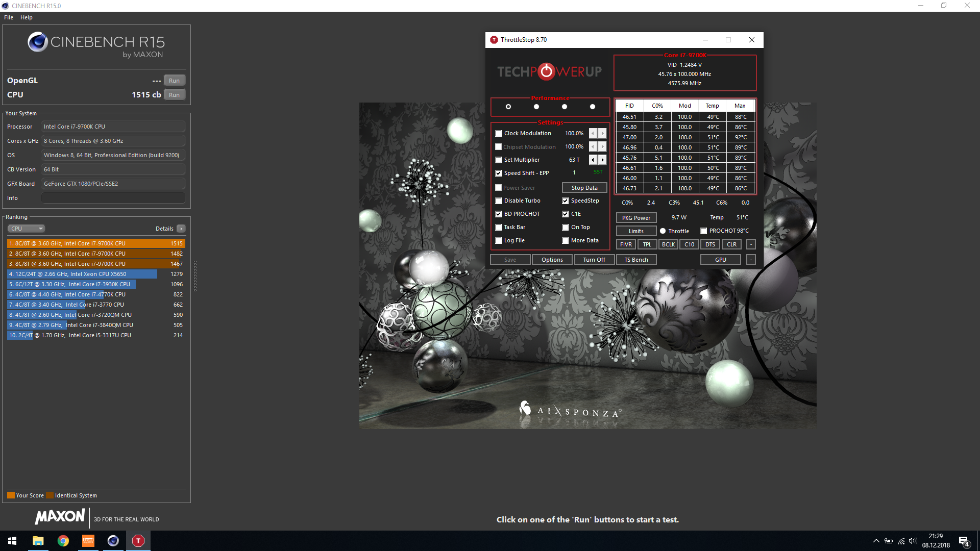Open the C10 states window
The height and width of the screenshot is (551, 980).
tap(690, 244)
